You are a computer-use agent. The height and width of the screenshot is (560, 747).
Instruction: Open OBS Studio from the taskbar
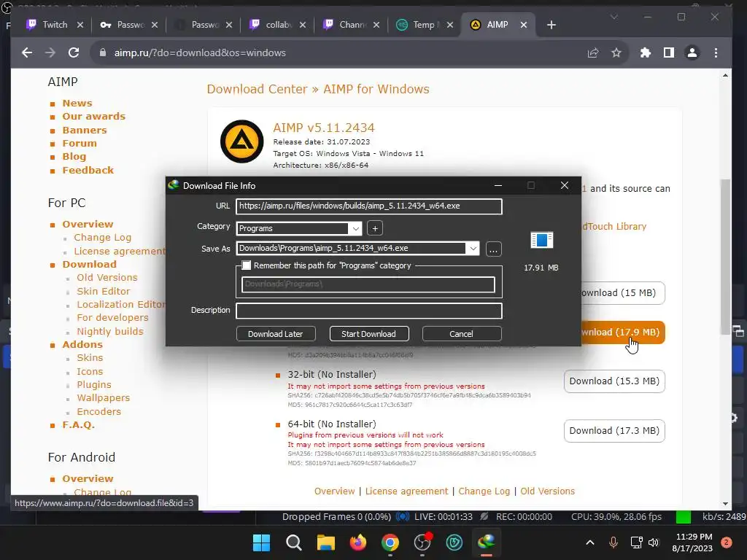[x=422, y=542]
